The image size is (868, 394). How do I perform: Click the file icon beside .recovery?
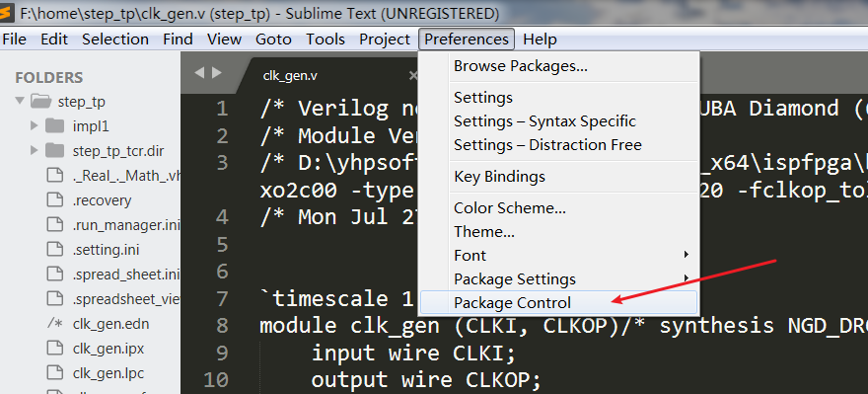click(x=55, y=200)
